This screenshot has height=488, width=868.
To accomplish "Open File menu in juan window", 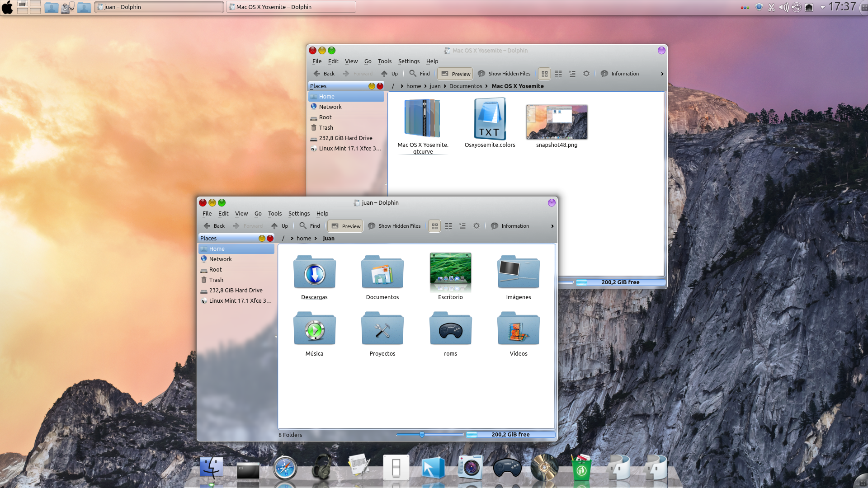I will [207, 214].
